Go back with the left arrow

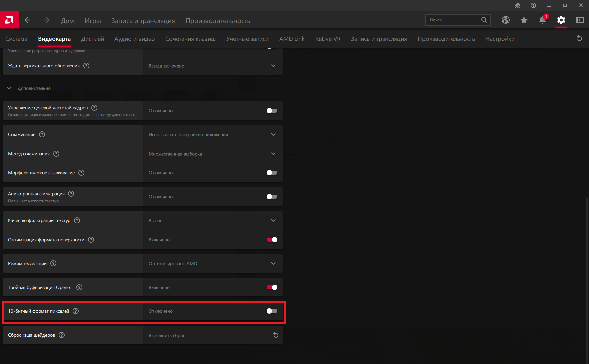[x=28, y=20]
